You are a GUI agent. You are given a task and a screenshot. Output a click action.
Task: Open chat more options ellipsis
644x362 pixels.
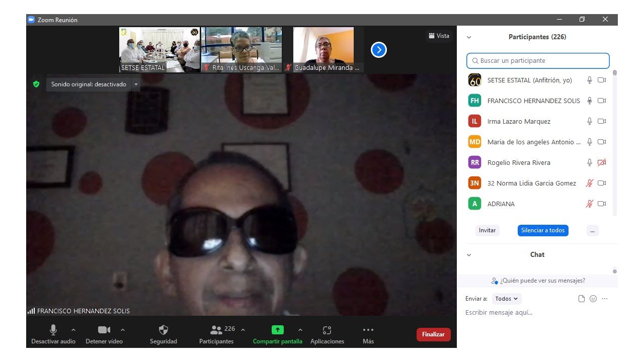pyautogui.click(x=605, y=299)
